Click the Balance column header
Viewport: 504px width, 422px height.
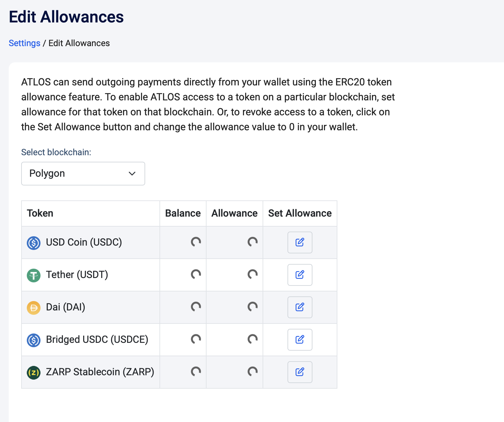point(183,213)
